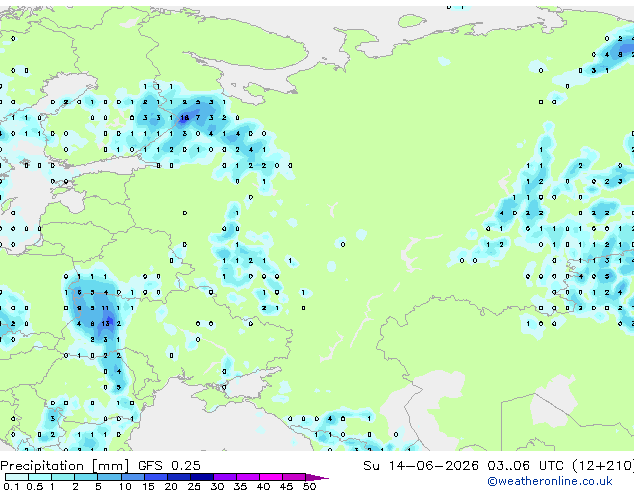Click the legend label '10'
The image size is (634, 490).
125,486
